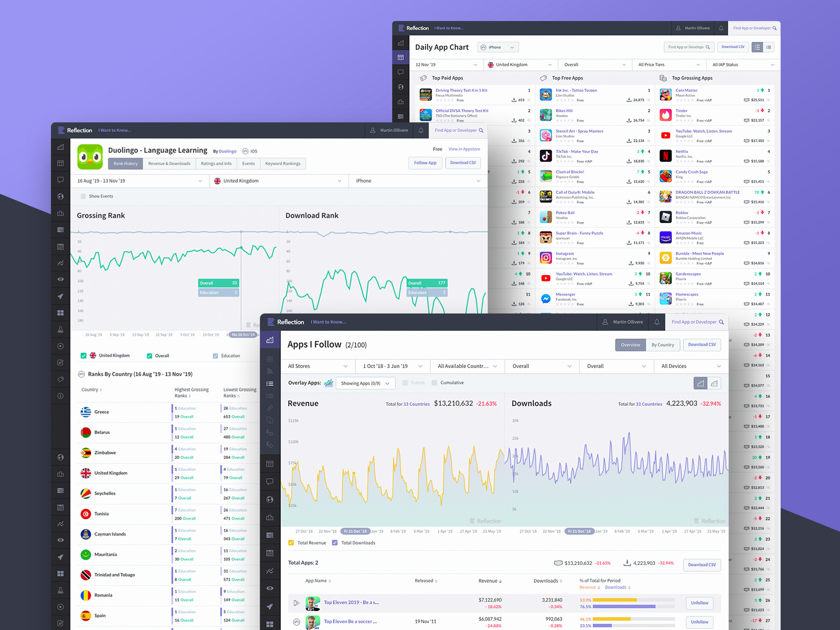Open the notification bell icon
The width and height of the screenshot is (840, 630).
pos(657,322)
